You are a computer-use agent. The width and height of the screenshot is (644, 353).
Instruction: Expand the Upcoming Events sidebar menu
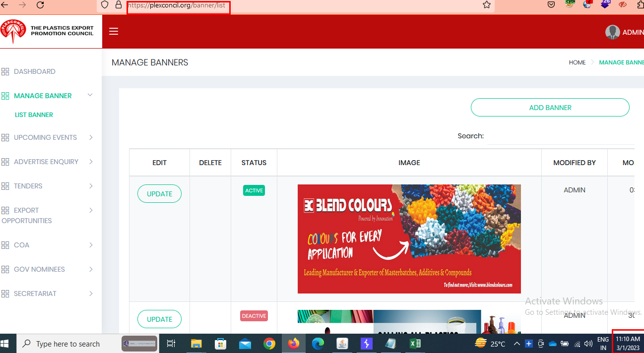91,137
